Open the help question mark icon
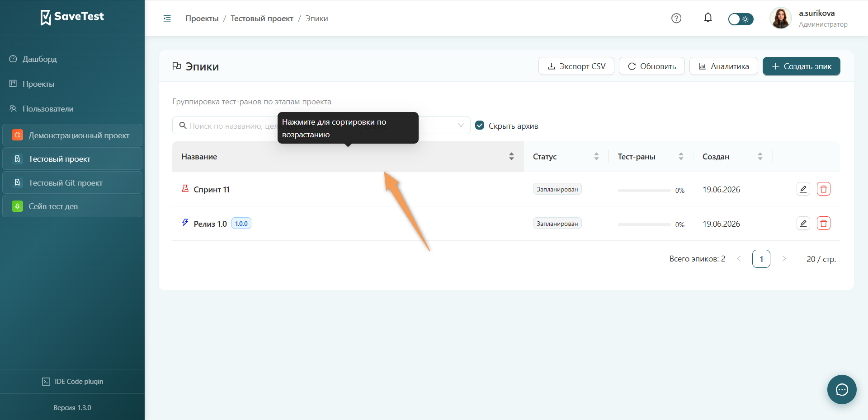The width and height of the screenshot is (868, 420). click(x=676, y=19)
